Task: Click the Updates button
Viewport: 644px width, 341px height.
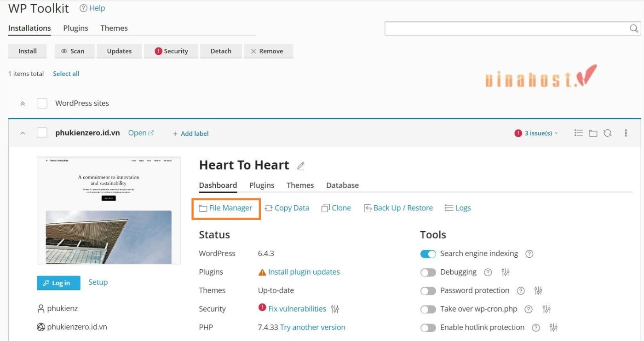Action: click(x=119, y=51)
